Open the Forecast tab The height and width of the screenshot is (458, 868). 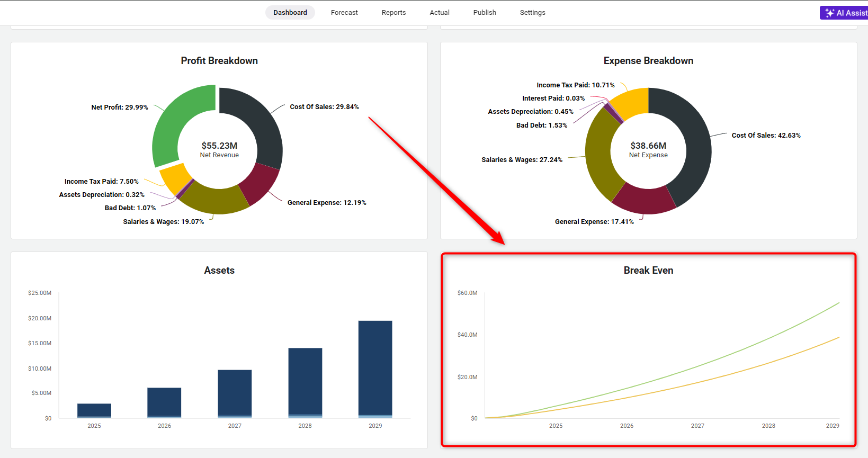point(344,13)
